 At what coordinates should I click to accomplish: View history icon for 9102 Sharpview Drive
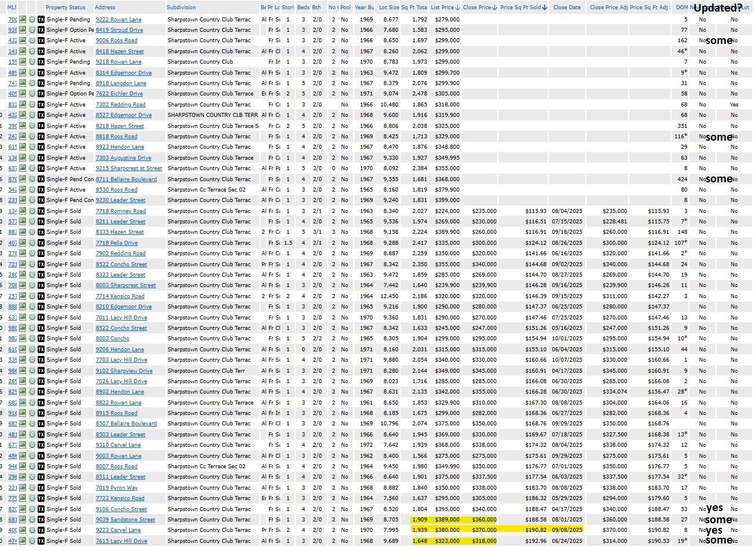point(32,371)
